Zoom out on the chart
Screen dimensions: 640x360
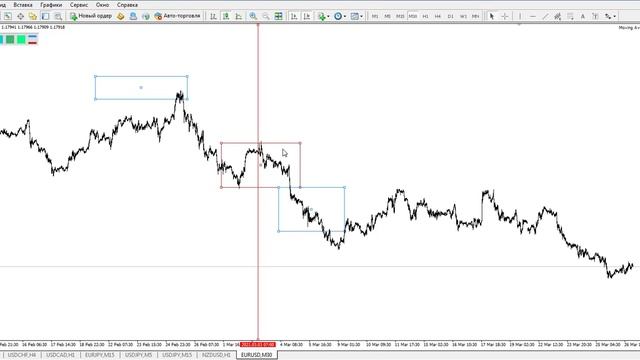[x=266, y=16]
